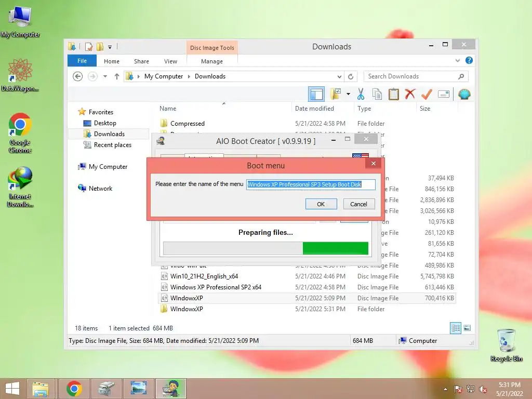Sort by the Size column header

coord(425,109)
